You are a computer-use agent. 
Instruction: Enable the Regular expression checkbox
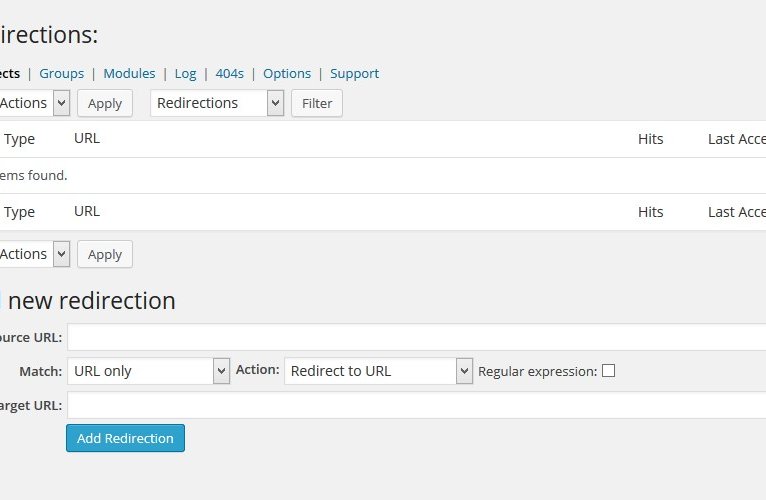[x=608, y=371]
